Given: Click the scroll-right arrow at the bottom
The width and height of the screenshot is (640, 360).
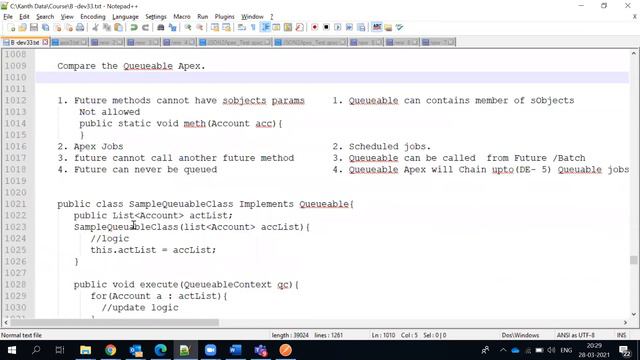Looking at the screenshot, I should [x=625, y=322].
